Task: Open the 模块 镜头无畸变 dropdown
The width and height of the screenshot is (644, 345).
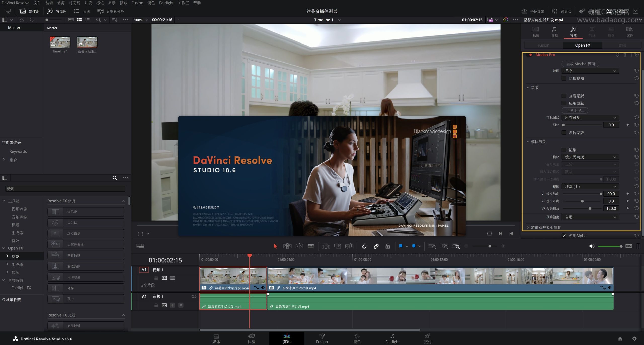Action: pyautogui.click(x=590, y=157)
